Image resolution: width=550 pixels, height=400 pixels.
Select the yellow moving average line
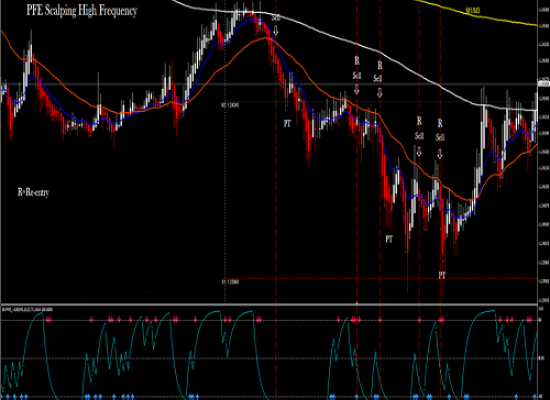coord(476,13)
